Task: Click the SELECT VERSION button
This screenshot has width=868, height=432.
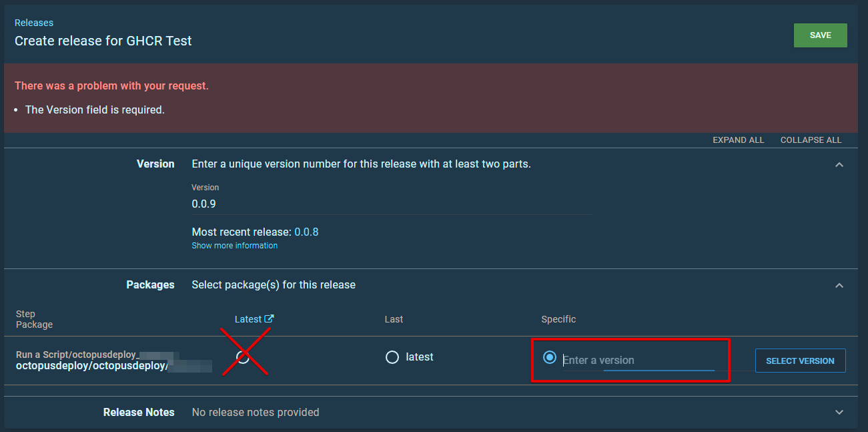Action: tap(800, 360)
